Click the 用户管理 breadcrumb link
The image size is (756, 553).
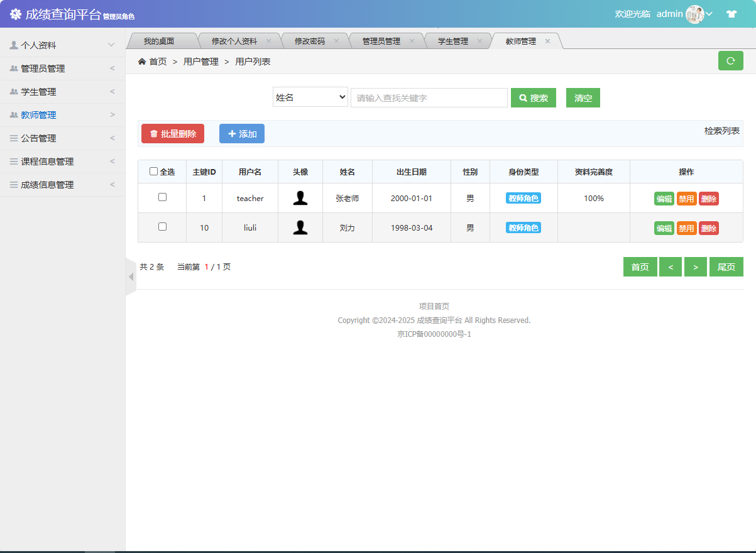click(200, 61)
